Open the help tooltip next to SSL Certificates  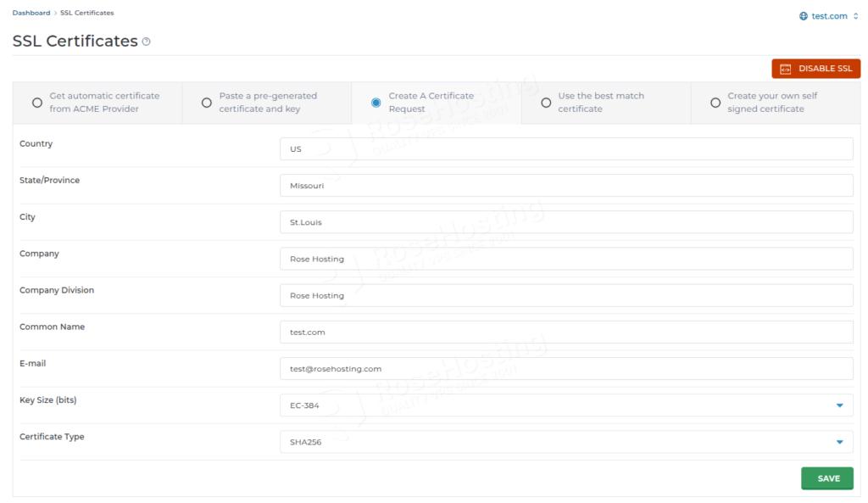[x=146, y=40]
